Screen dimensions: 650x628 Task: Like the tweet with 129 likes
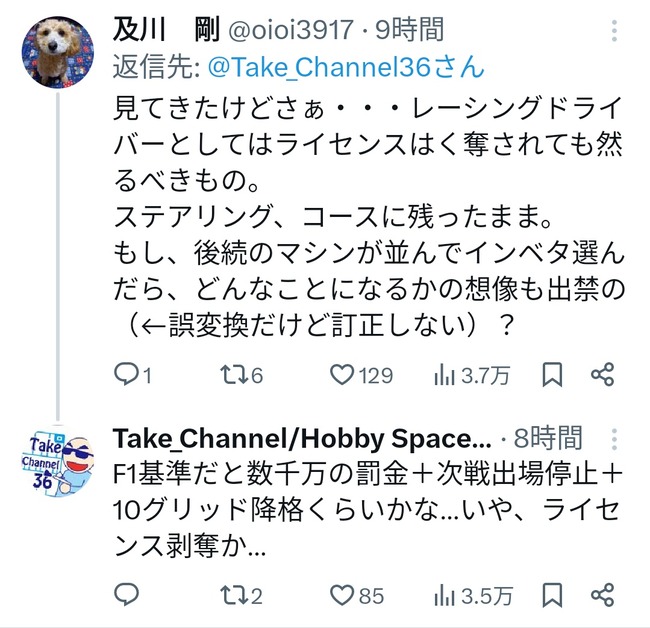point(361,375)
